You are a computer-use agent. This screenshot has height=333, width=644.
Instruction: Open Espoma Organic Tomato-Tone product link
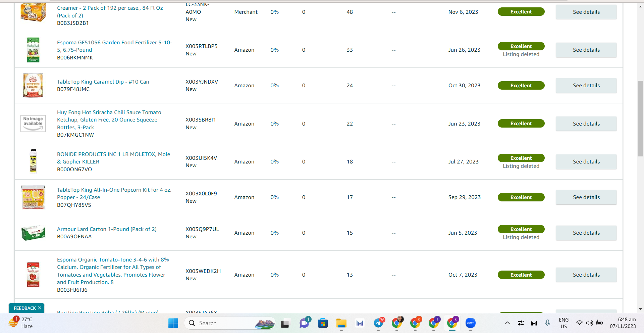click(113, 271)
